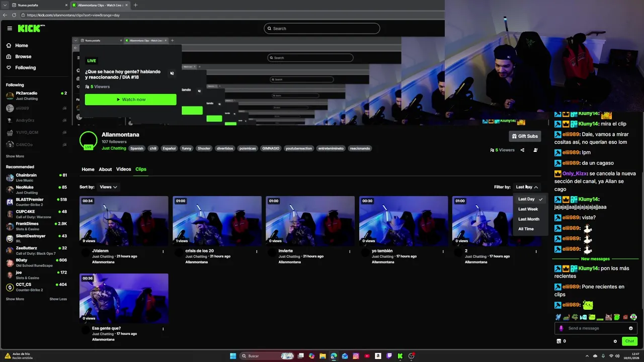Open the Kick hamburger sidebar menu
The image size is (644, 362).
[x=10, y=29]
